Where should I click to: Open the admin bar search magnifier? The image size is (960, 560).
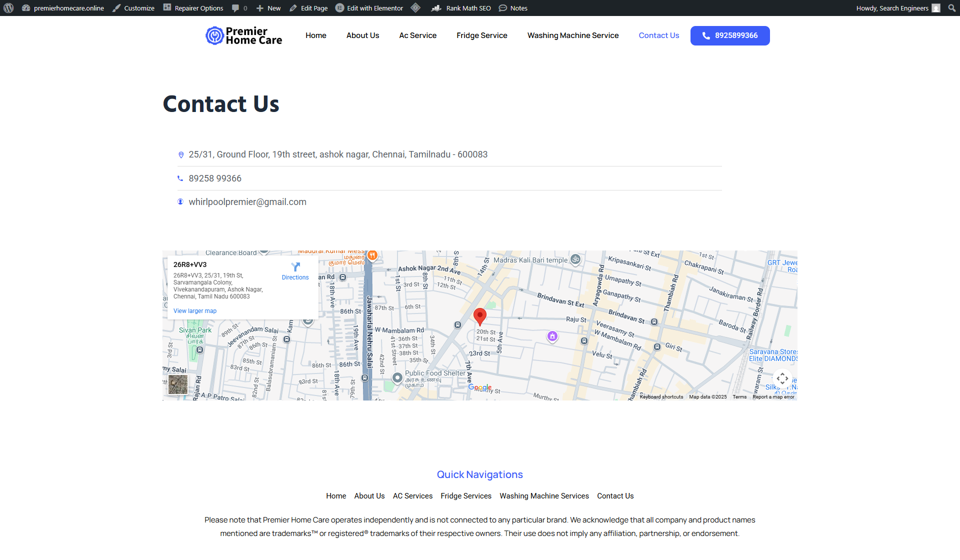[x=951, y=8]
